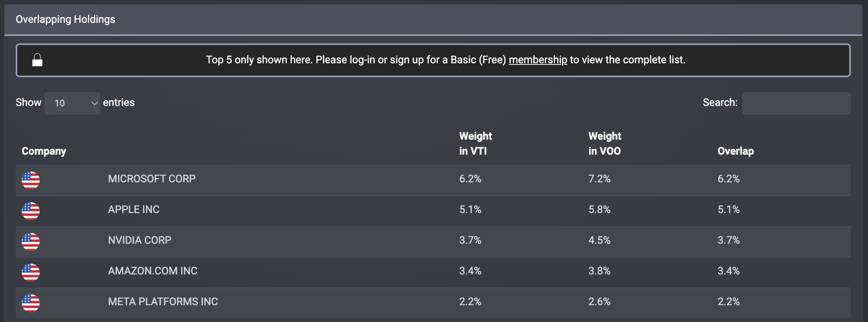
Task: Select the MICROSOFT CORP company name
Action: [152, 179]
